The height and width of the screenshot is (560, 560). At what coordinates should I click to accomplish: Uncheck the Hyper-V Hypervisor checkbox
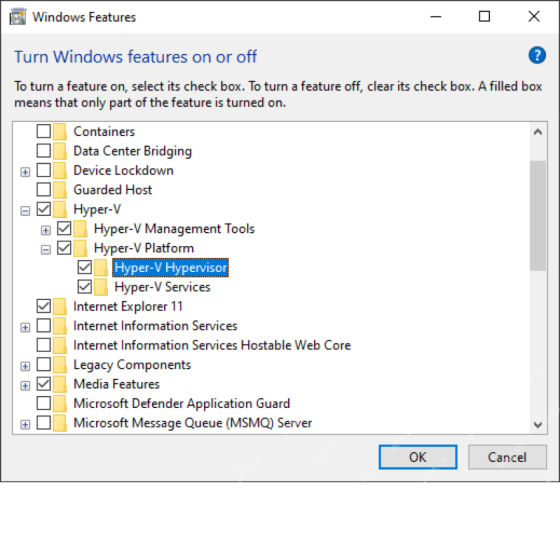click(85, 267)
